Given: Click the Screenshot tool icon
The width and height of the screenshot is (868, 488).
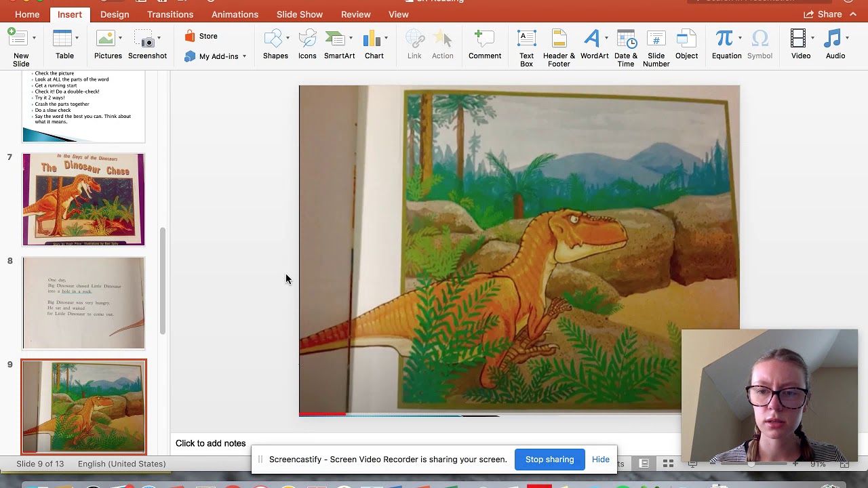Looking at the screenshot, I should point(144,38).
